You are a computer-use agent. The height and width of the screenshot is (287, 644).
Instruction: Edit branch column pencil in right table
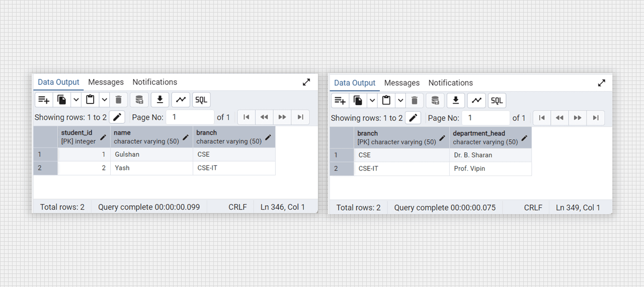(x=443, y=138)
